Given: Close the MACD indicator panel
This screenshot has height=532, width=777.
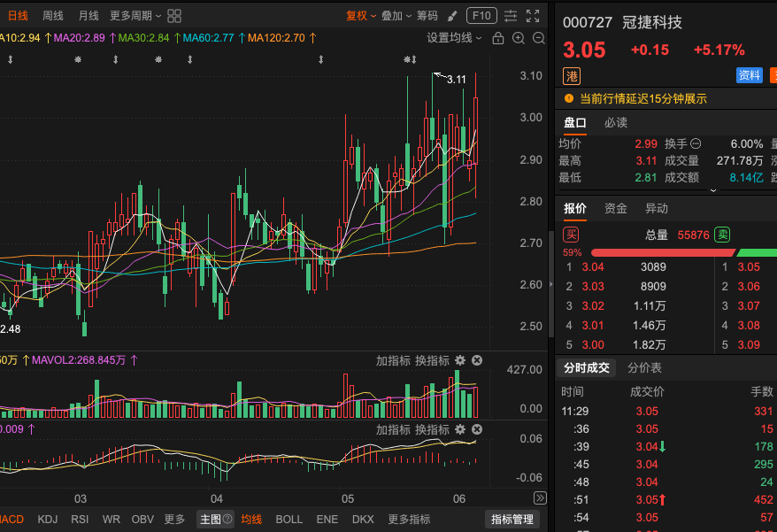Looking at the screenshot, I should click(477, 429).
